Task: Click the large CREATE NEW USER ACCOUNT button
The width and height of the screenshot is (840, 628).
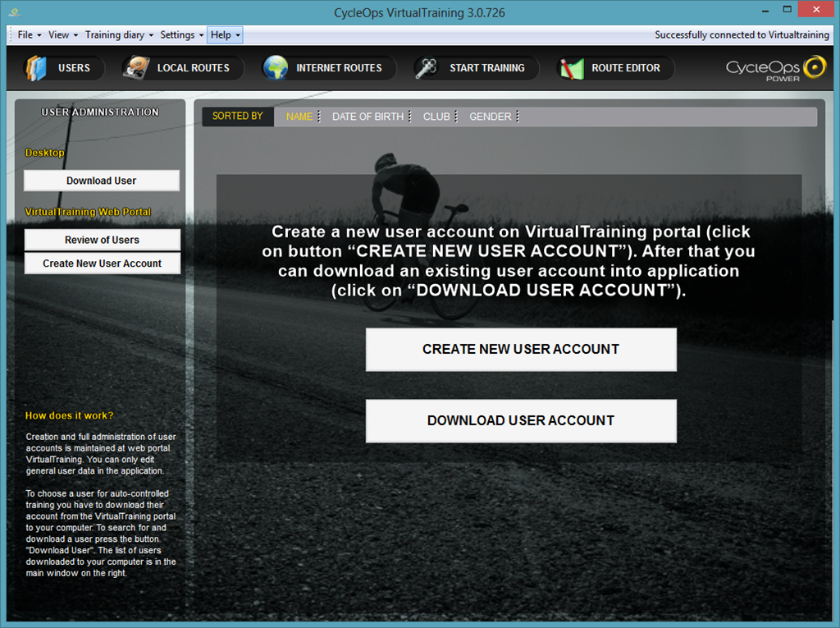Action: click(x=521, y=349)
